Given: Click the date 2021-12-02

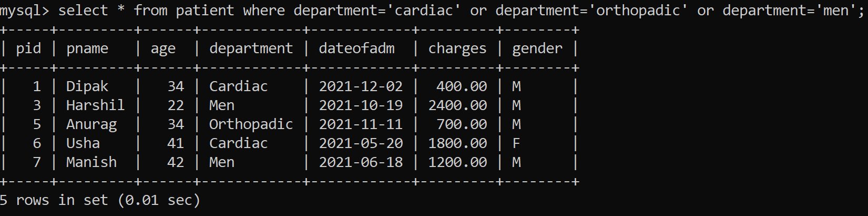Looking at the screenshot, I should click(361, 86).
